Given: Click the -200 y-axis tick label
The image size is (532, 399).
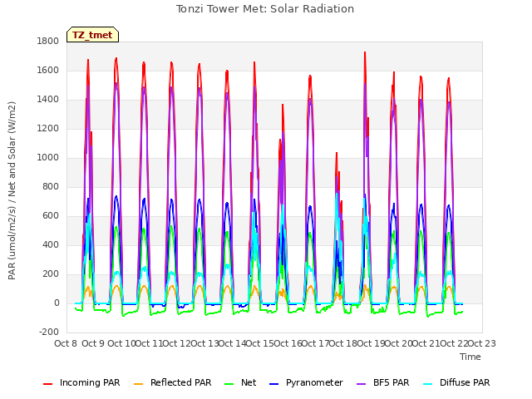Looking at the screenshot, I should 49,332.
